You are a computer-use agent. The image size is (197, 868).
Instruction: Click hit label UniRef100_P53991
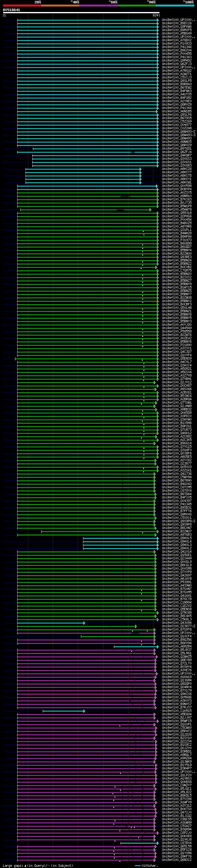[177, 582]
